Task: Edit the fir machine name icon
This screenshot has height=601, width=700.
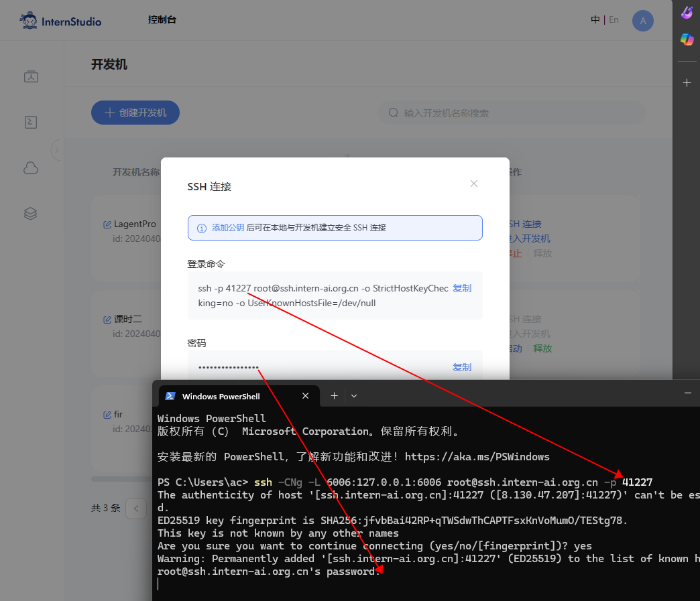Action: click(x=107, y=415)
